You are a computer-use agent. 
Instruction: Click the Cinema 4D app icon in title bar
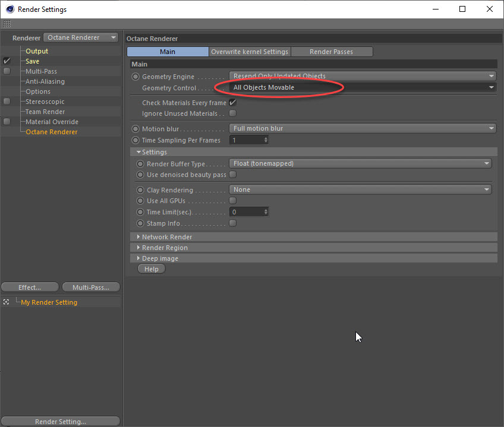[10, 9]
